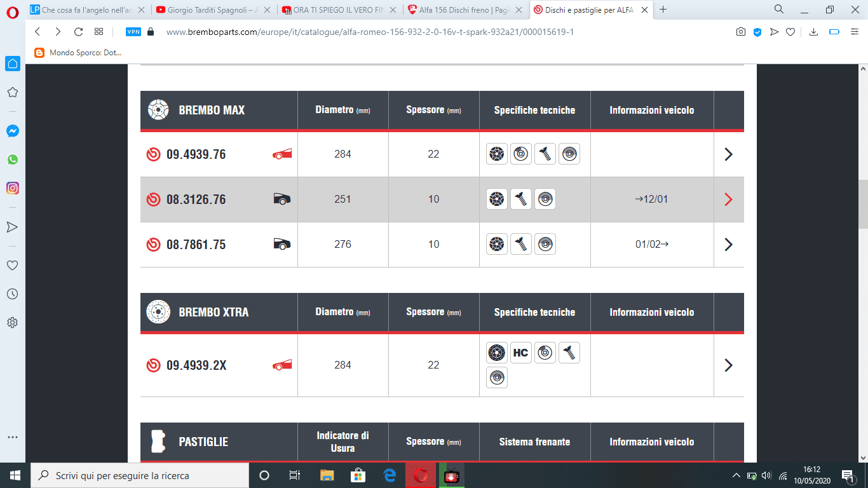Click the red front-axle car icon for 09.4939.76
868x488 pixels.
282,154
